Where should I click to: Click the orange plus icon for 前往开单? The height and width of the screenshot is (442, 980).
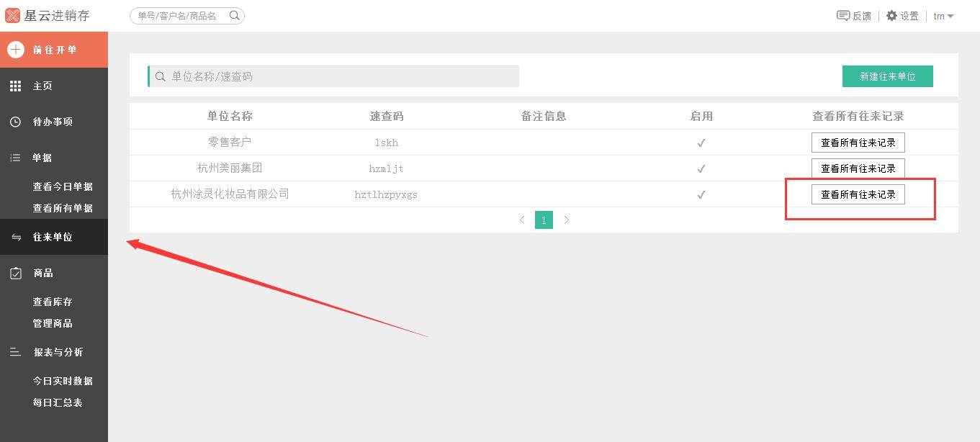[x=15, y=50]
